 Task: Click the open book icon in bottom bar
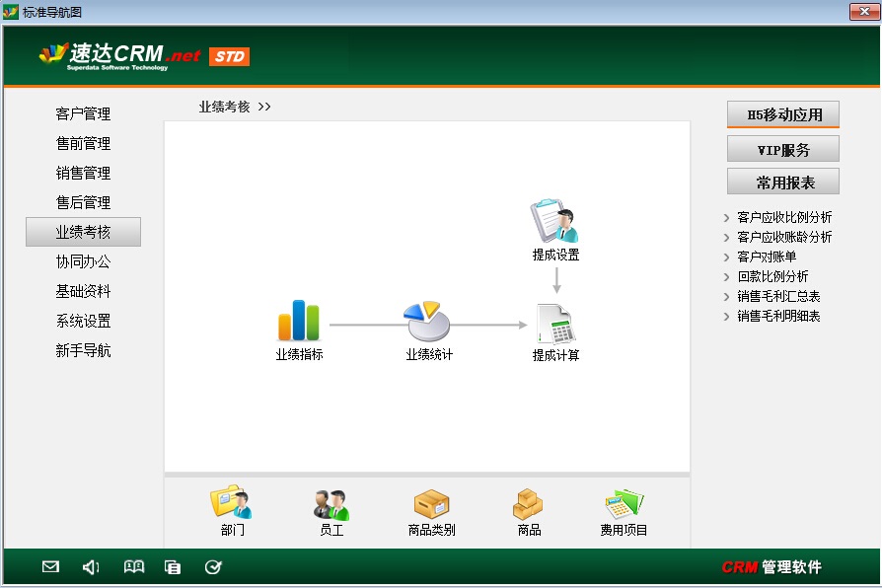pyautogui.click(x=134, y=566)
